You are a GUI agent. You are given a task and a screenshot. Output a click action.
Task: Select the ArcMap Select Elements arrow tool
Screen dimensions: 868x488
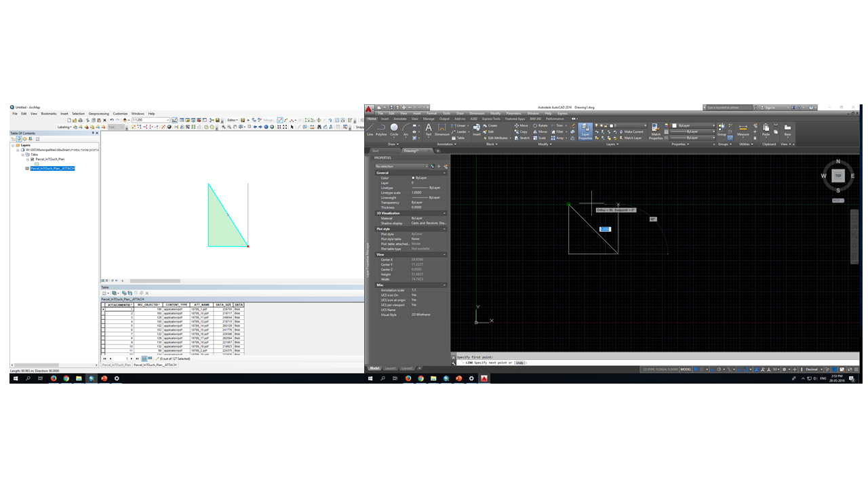(x=292, y=127)
